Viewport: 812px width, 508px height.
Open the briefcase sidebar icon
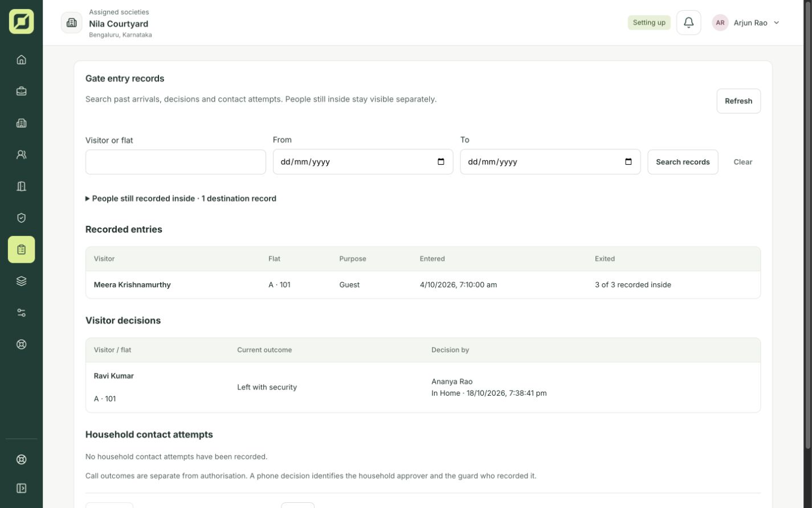(21, 91)
